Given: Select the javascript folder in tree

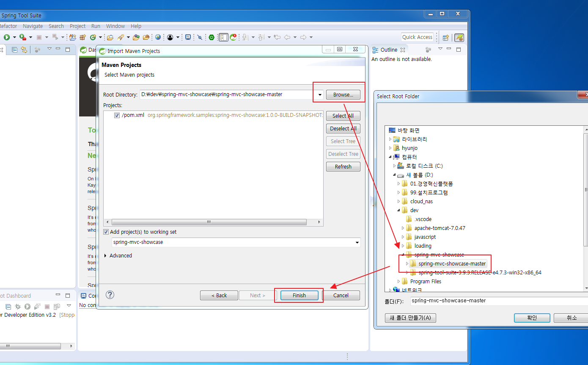Looking at the screenshot, I should tap(420, 237).
